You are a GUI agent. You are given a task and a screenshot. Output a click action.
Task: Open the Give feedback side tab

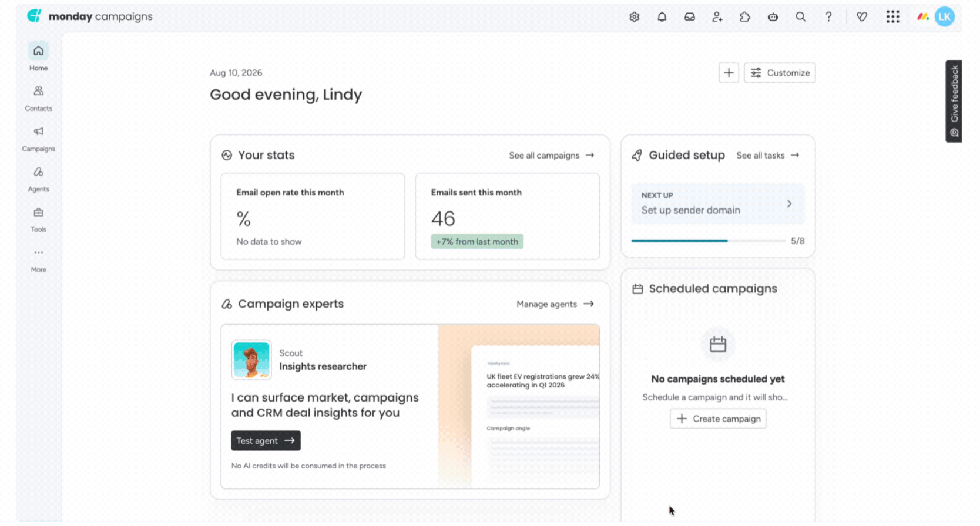(954, 101)
